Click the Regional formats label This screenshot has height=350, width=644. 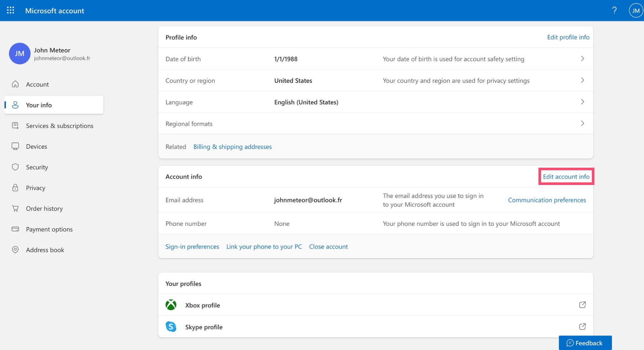[189, 124]
